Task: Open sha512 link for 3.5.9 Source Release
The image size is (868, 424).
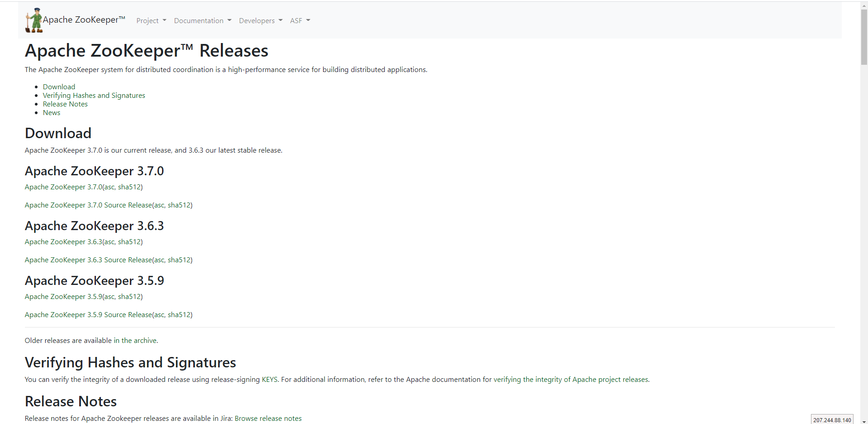Action: click(x=179, y=314)
